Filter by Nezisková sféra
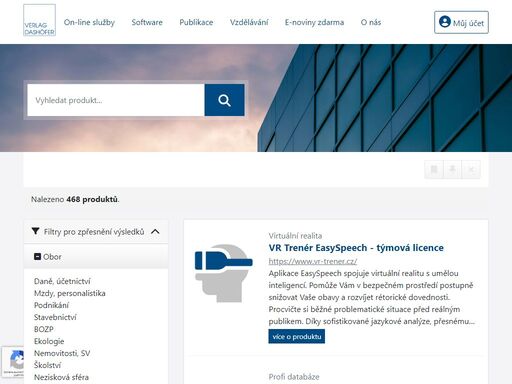The height and width of the screenshot is (384, 512). 61,377
